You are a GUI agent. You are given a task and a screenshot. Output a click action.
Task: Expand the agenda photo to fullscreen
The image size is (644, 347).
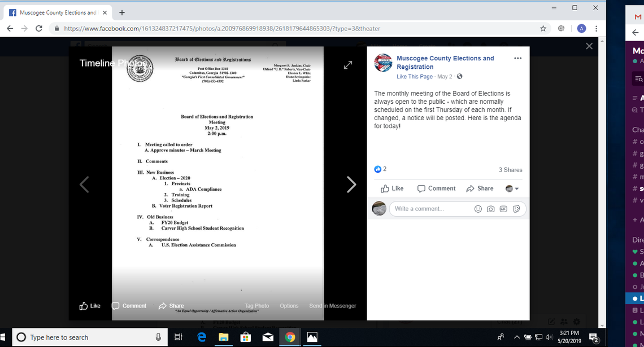pyautogui.click(x=348, y=64)
